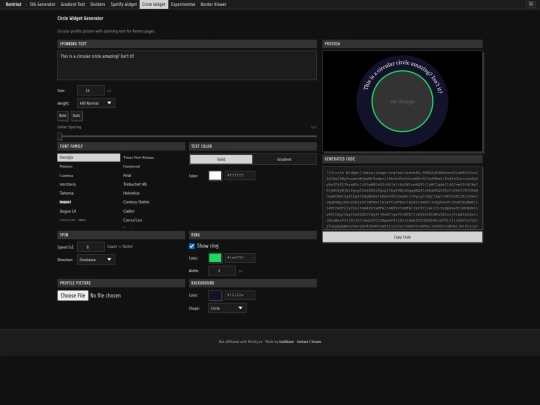Click the background color hex input
Viewport: 540px width, 405px height.
(240, 295)
